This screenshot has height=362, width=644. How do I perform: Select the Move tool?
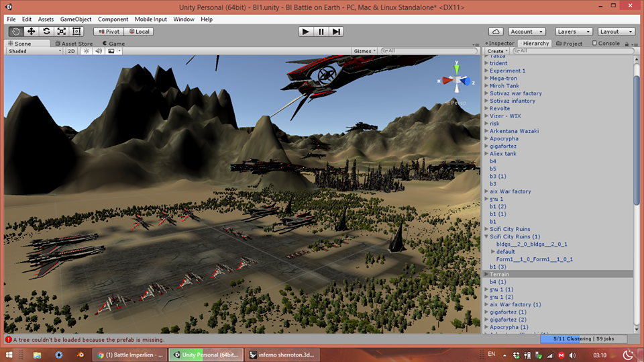point(31,32)
